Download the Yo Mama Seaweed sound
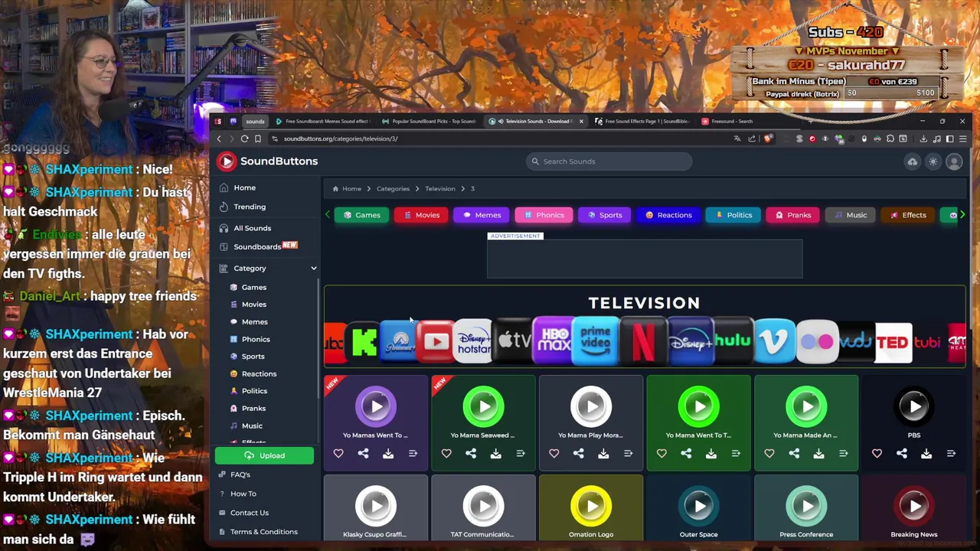The image size is (980, 551). click(495, 454)
